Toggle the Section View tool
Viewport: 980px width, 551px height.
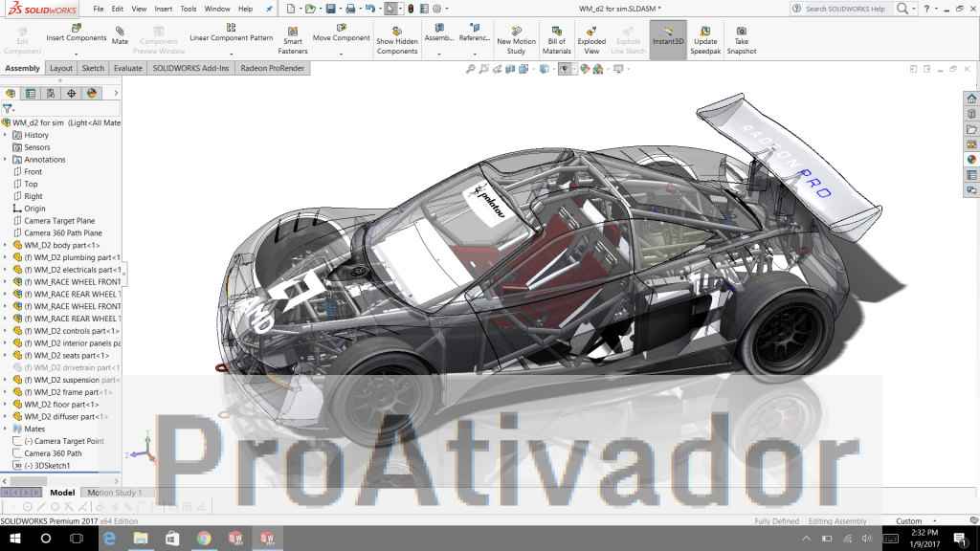tap(510, 69)
